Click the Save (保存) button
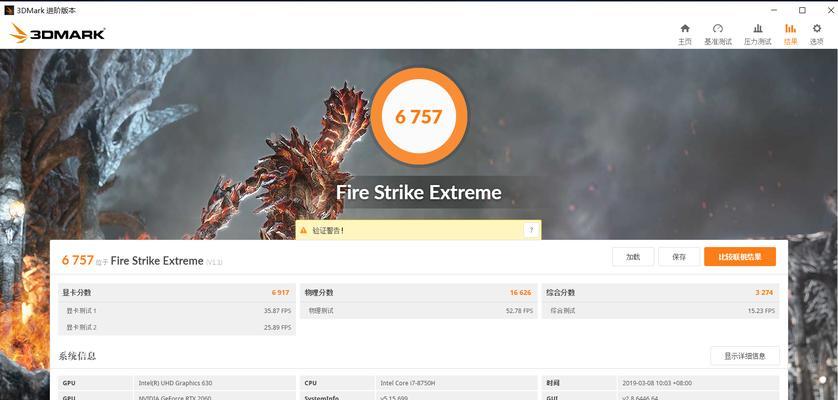838x400 pixels. 679,257
